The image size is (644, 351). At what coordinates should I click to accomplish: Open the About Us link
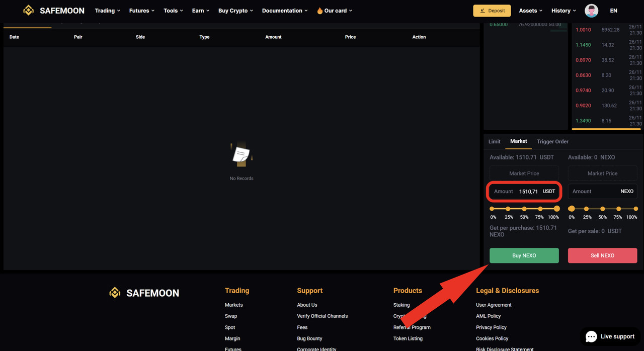[307, 305]
